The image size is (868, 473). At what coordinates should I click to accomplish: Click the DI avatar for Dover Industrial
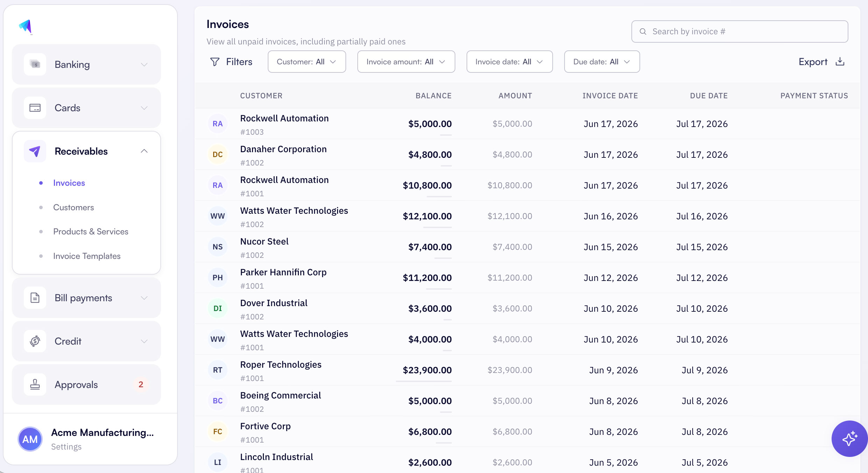tap(218, 308)
